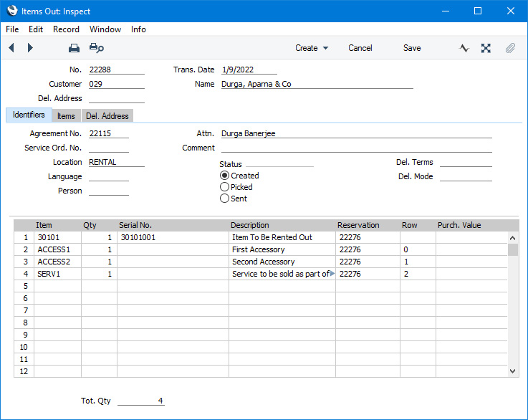Click the Agreement No. field 22115

109,133
